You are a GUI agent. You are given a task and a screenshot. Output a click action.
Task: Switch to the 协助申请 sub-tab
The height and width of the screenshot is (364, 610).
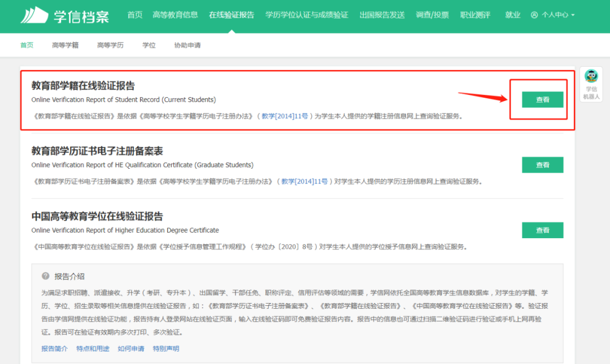coord(187,45)
